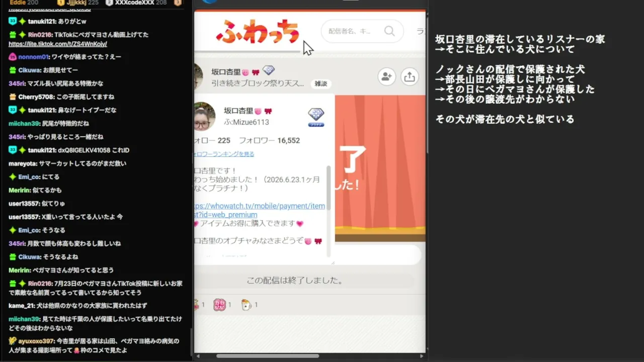
Task: Click the share broadcast icon
Action: 410,76
